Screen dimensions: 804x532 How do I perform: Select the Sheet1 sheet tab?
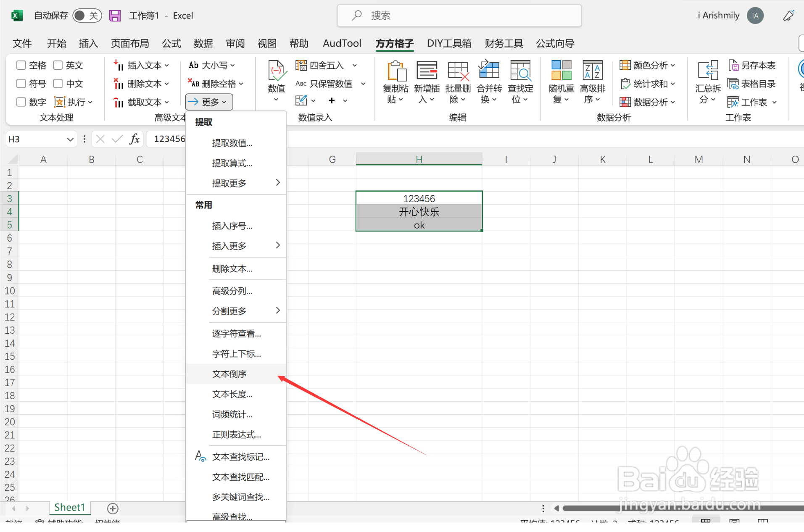coord(70,508)
